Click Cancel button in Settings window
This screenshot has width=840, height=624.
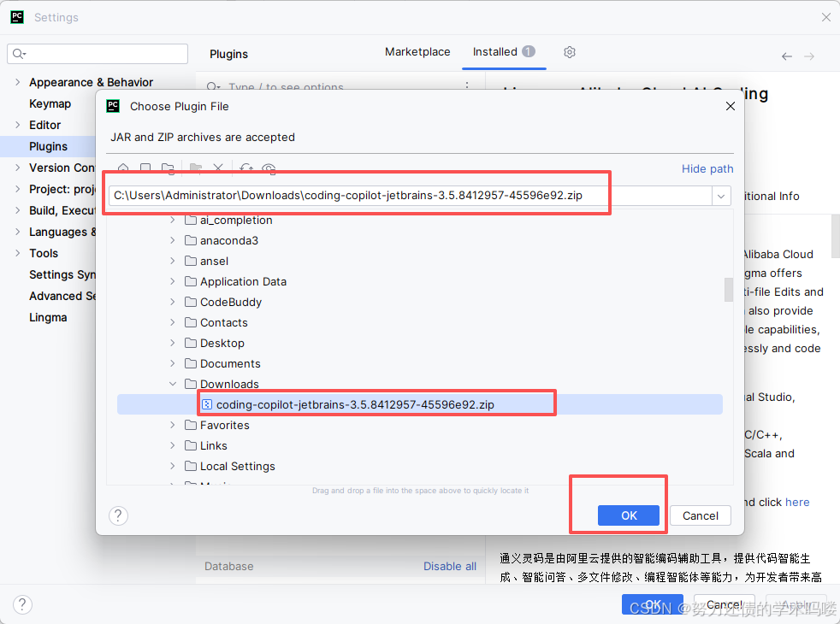[x=724, y=604]
